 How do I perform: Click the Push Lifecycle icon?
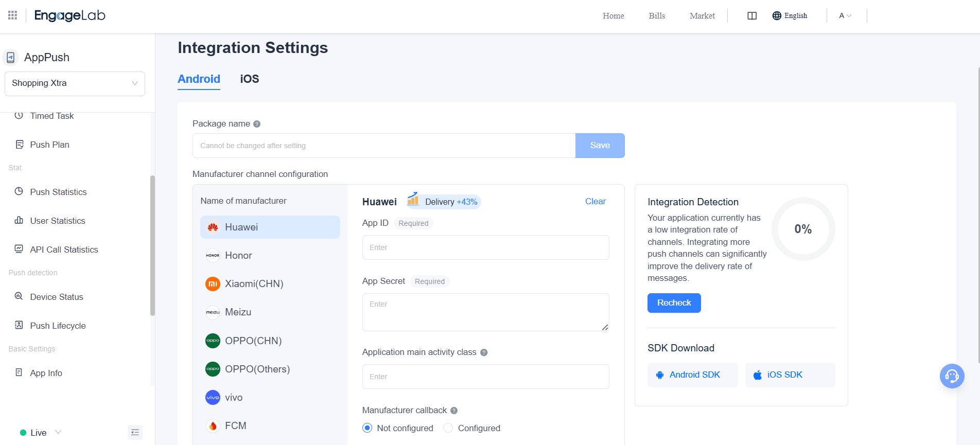click(x=19, y=325)
